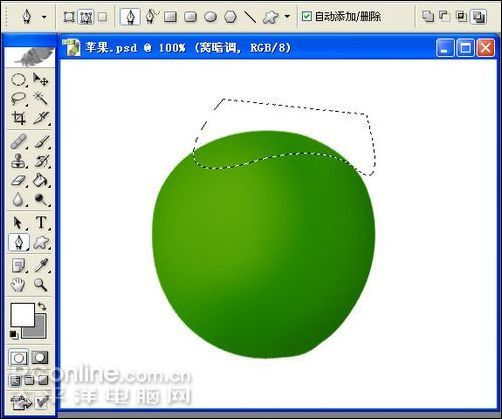Select the Crop tool
The height and width of the screenshot is (419, 502).
tap(18, 118)
